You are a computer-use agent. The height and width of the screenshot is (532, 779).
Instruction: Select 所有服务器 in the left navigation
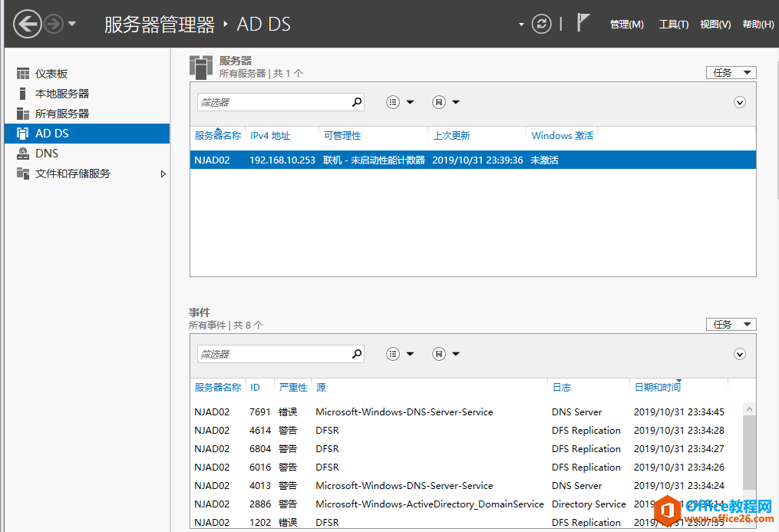[x=61, y=114]
